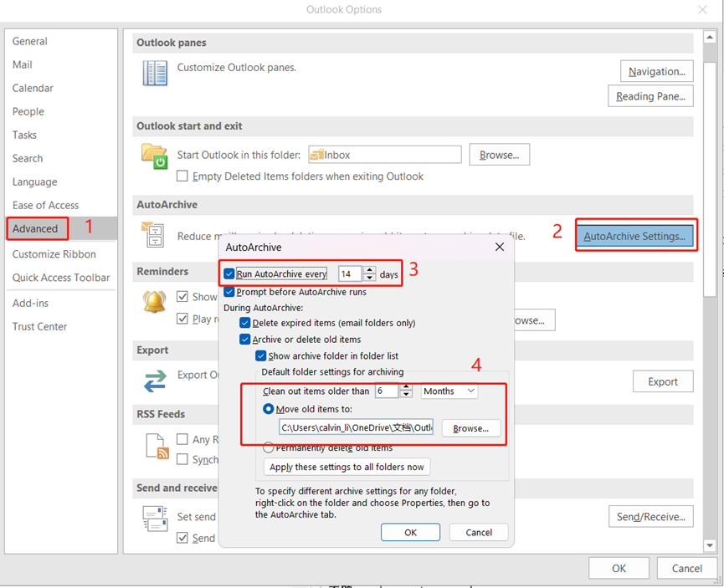This screenshot has height=588, width=724.
Task: Toggle Show archive folder in folder list
Action: coord(260,355)
